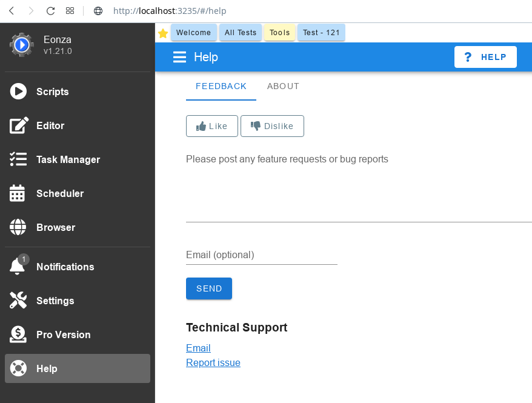The image size is (532, 403).
Task: Open the Report issue link
Action: (x=213, y=362)
